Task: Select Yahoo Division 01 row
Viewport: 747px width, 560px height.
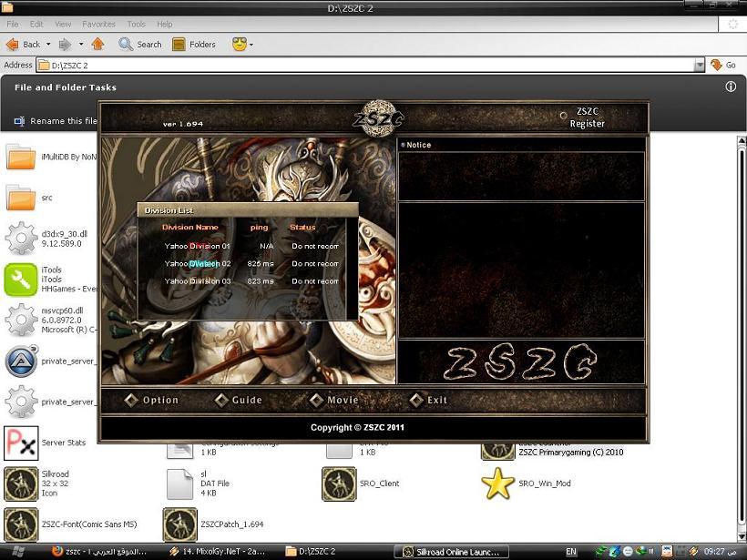Action: point(251,246)
